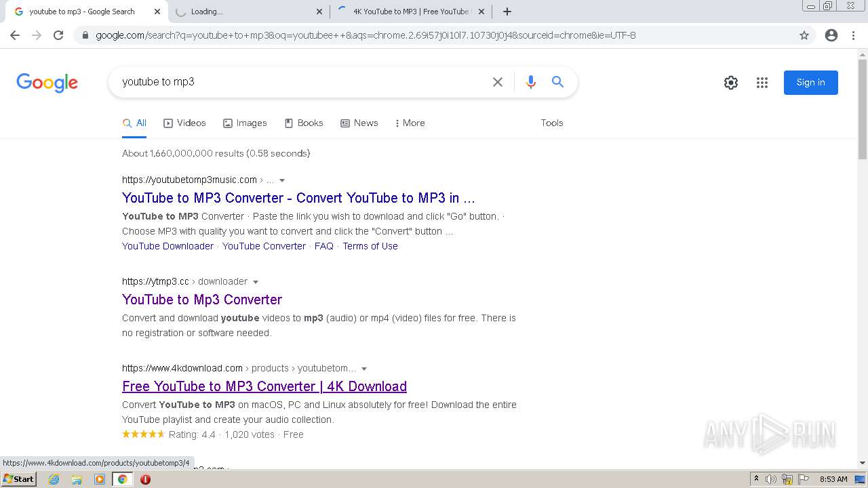The image size is (868, 488).
Task: Open file explorer folder in taskbar
Action: (x=77, y=479)
